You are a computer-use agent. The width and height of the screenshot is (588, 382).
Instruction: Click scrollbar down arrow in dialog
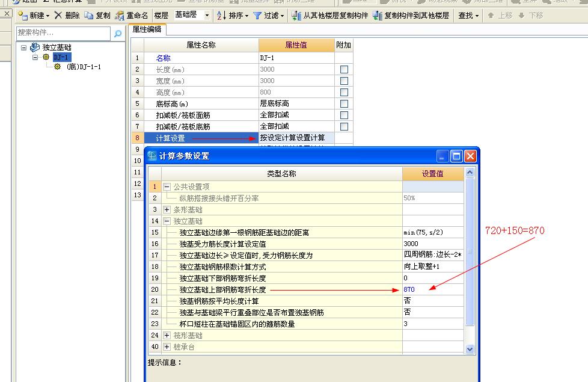(x=470, y=349)
